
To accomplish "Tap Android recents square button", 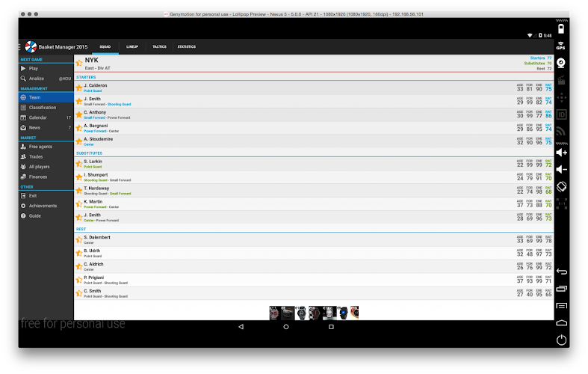I will point(331,327).
